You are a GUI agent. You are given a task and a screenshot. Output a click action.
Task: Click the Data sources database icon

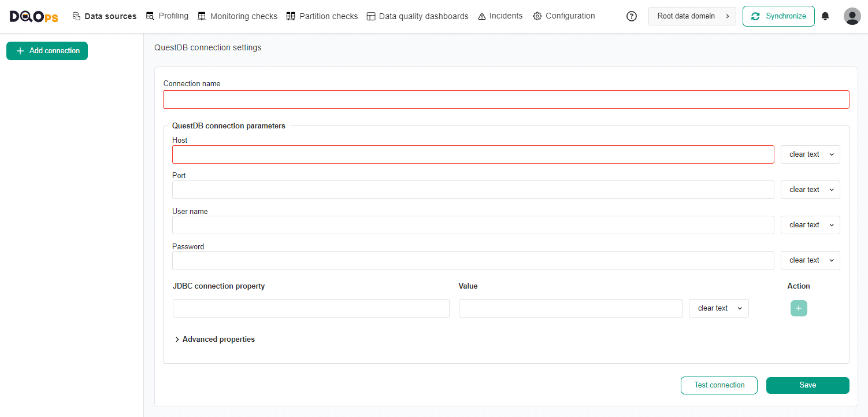pyautogui.click(x=76, y=16)
